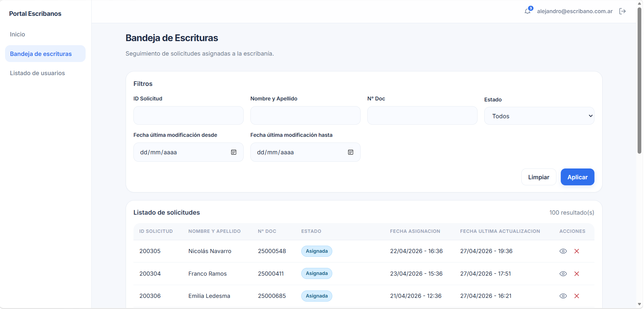Cancel solicitud 200304 with the X icon
The image size is (644, 309).
pyautogui.click(x=577, y=274)
